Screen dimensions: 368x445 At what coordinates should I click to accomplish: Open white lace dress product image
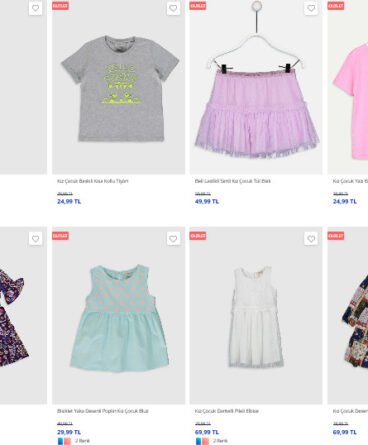tap(256, 316)
